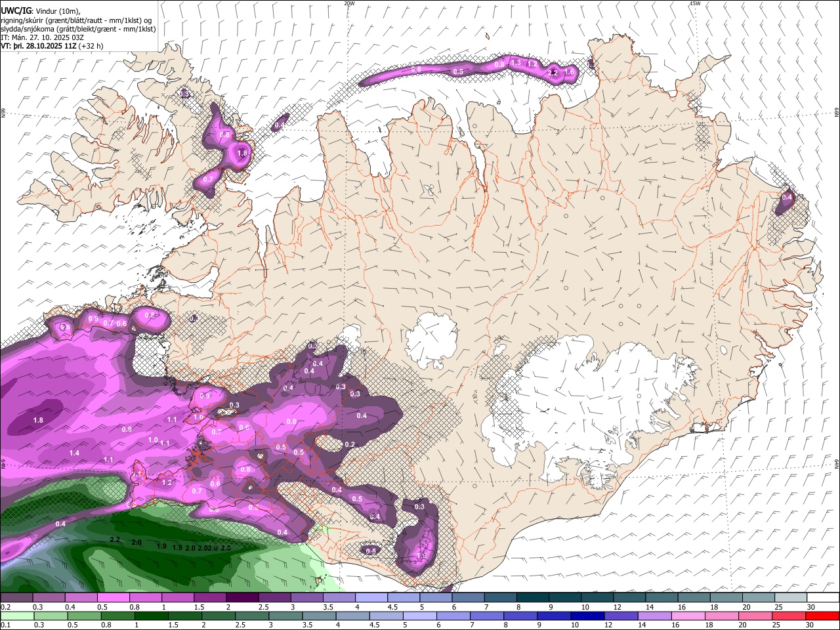Image resolution: width=840 pixels, height=630 pixels.
Task: Click the '20W' longitude label at top
Action: 349,3
